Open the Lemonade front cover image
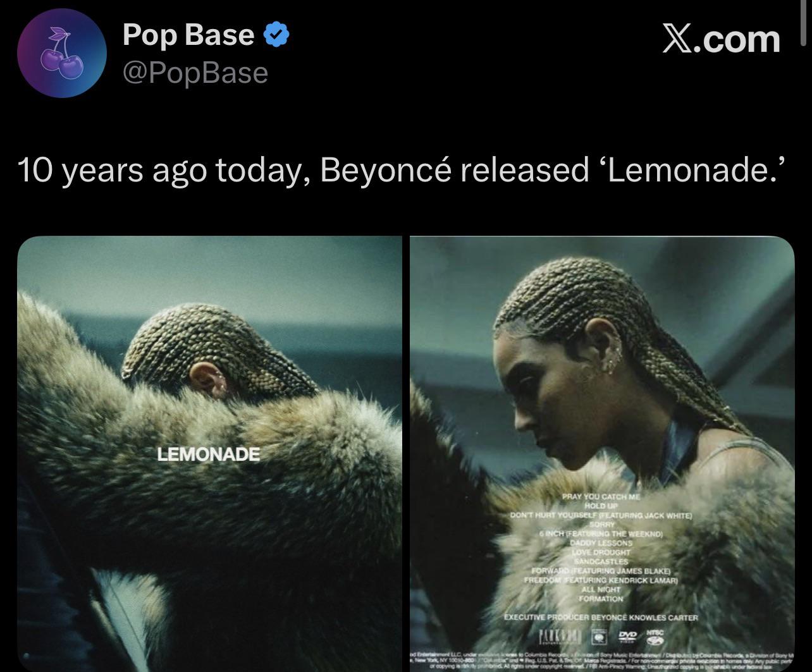 click(x=209, y=454)
